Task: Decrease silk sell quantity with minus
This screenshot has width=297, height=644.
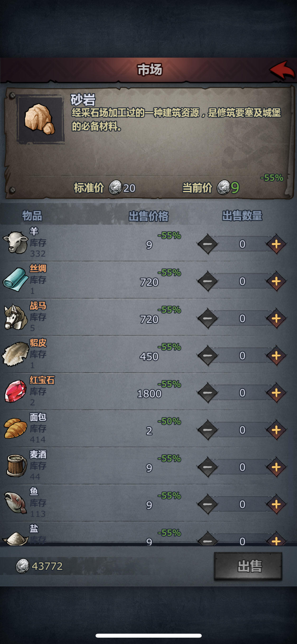Action: click(x=208, y=281)
